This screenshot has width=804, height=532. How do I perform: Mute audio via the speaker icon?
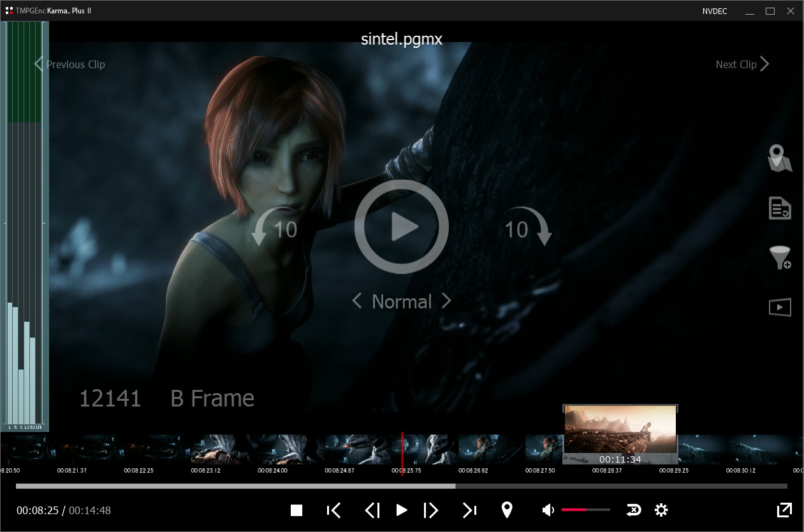pos(548,510)
